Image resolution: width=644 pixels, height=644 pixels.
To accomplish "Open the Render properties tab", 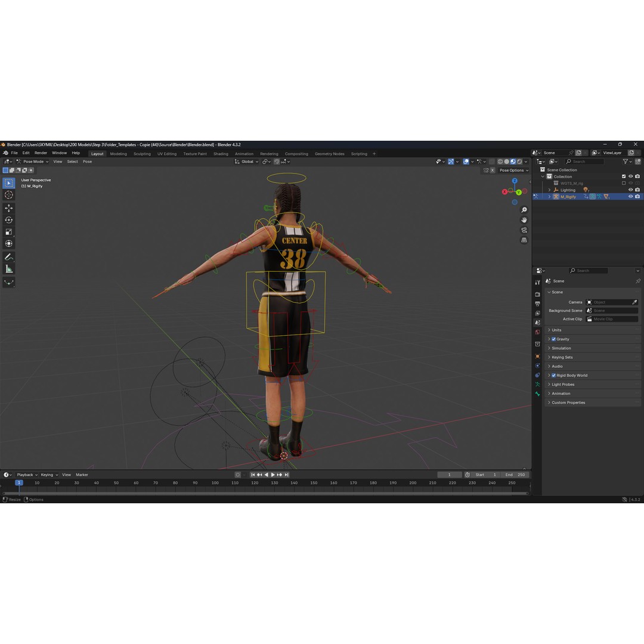I will pyautogui.click(x=537, y=294).
